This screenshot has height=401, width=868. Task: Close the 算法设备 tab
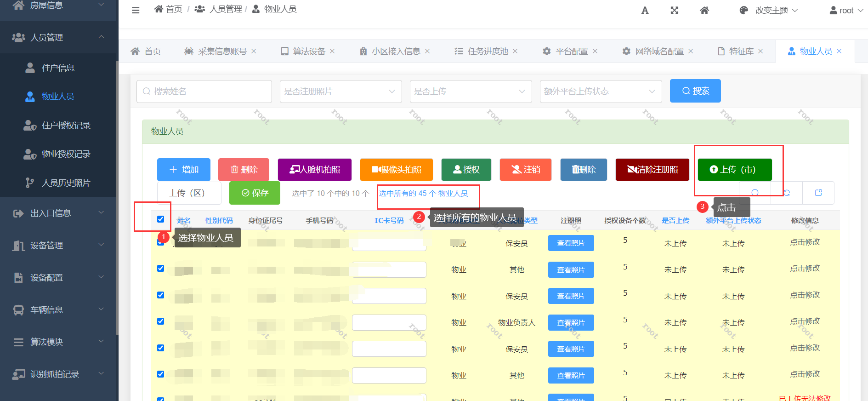coord(332,51)
